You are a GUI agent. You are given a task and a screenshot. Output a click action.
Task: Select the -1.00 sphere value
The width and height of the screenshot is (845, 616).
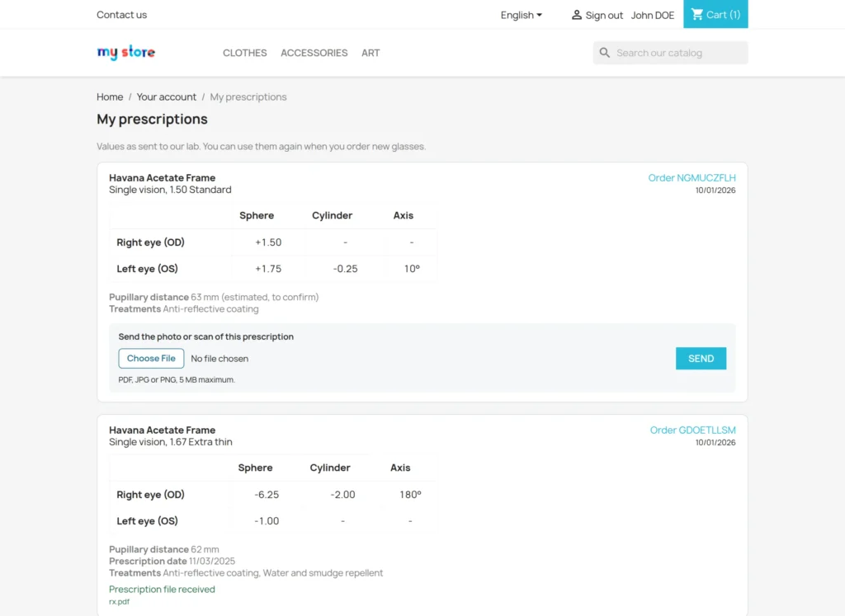[267, 521]
